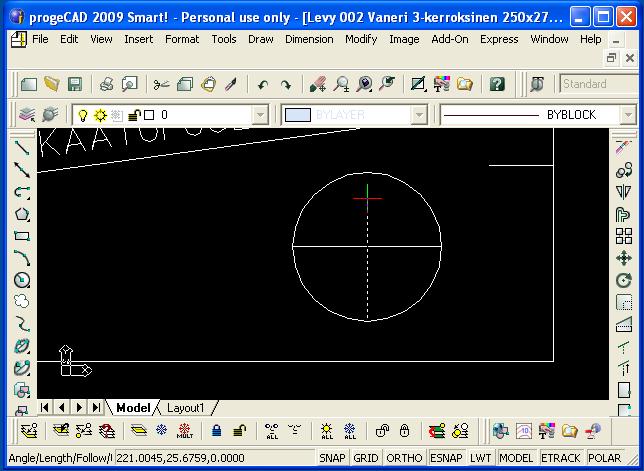Expand the layer 0 dropdown

pyautogui.click(x=260, y=115)
